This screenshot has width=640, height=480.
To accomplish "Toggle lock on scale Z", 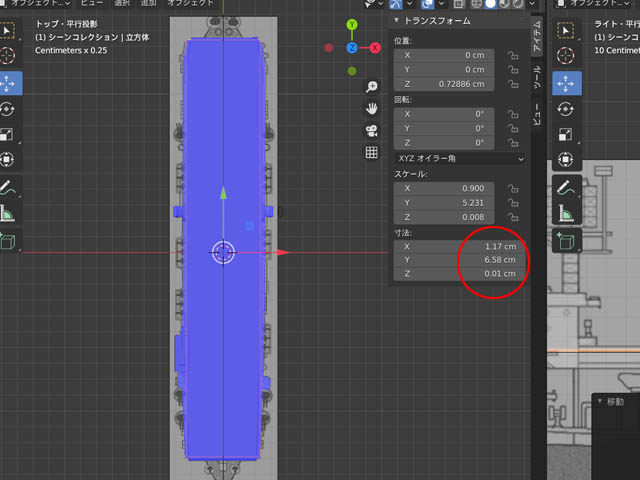I will point(513,217).
